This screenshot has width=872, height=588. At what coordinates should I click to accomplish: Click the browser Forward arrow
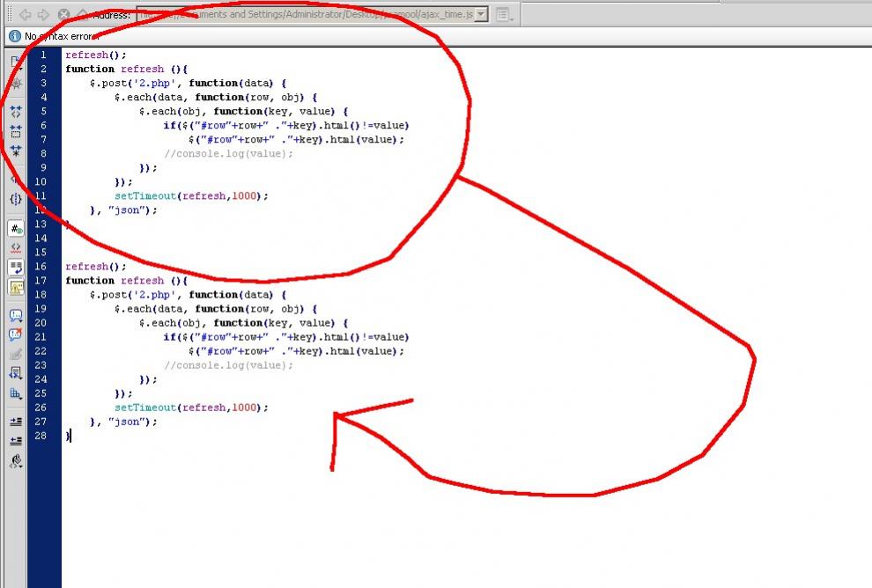43,14
